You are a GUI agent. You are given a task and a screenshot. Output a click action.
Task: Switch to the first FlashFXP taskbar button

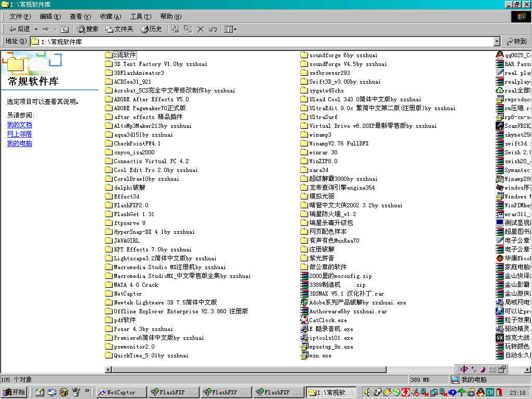point(174,392)
